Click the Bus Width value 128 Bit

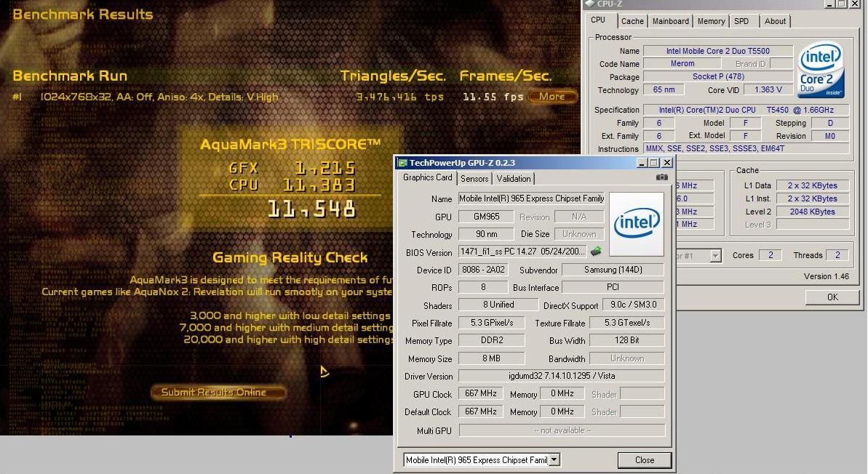pos(626,341)
